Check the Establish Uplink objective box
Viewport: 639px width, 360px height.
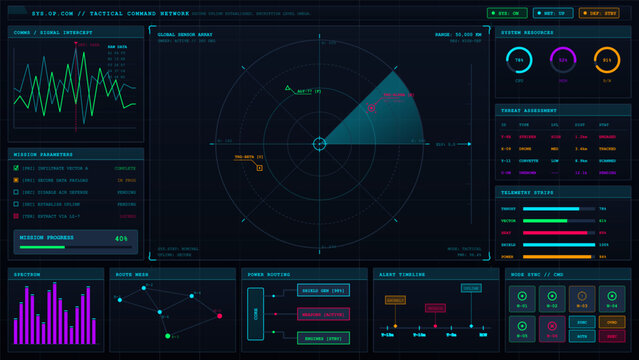click(x=16, y=204)
